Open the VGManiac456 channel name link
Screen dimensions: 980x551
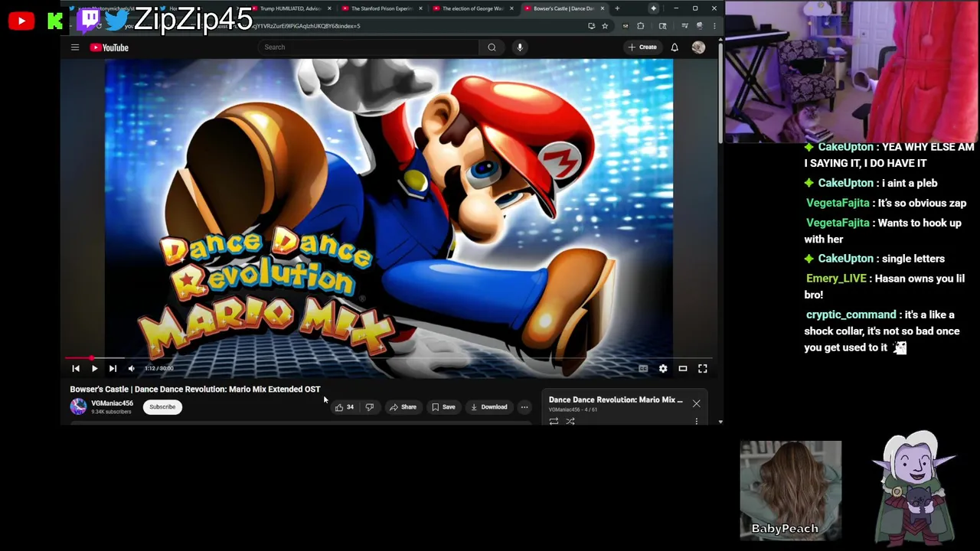point(112,403)
